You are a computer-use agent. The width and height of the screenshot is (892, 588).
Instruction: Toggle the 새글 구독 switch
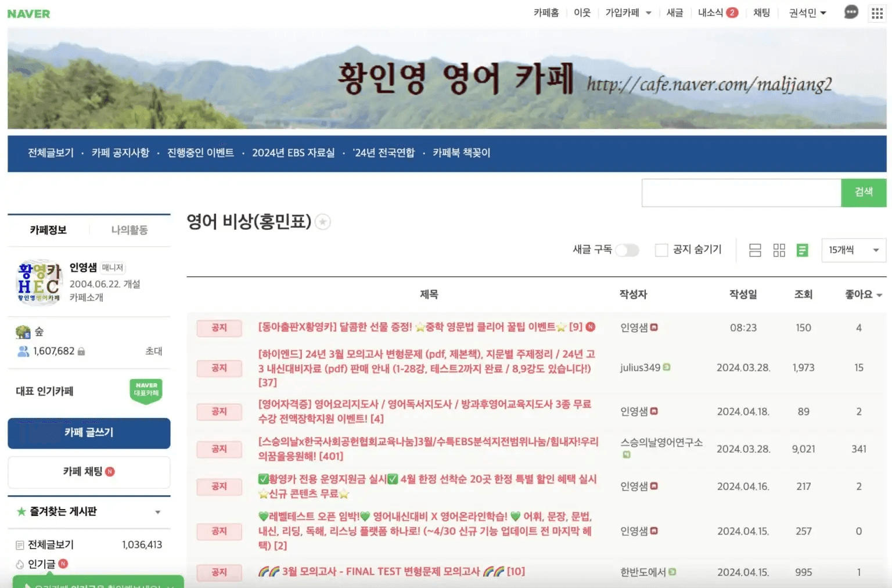click(x=627, y=250)
